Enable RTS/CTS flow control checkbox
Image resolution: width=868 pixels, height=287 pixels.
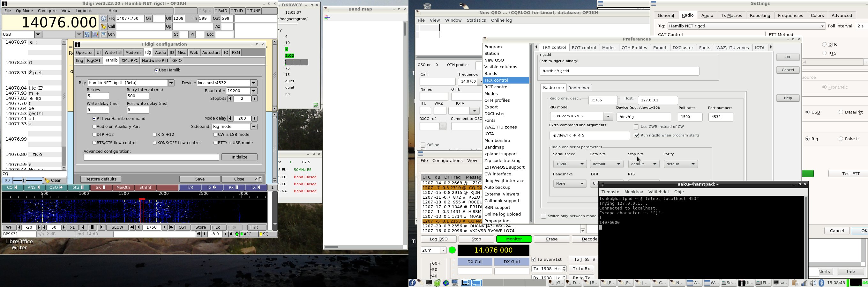point(94,143)
